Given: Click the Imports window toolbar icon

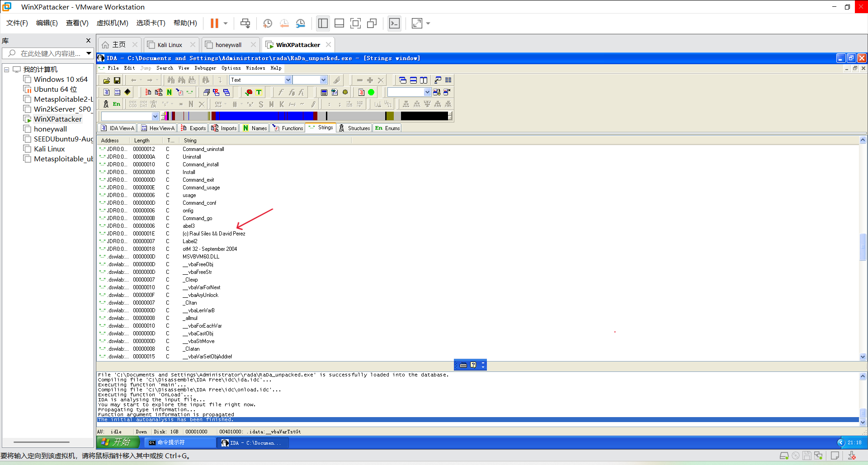Looking at the screenshot, I should (159, 92).
